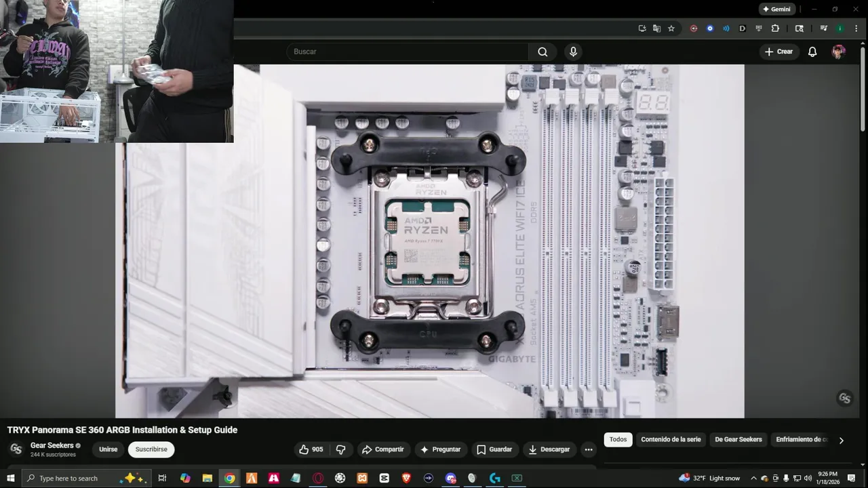868x488 pixels.
Task: Select the De Gear Seekers chip
Action: tap(738, 440)
